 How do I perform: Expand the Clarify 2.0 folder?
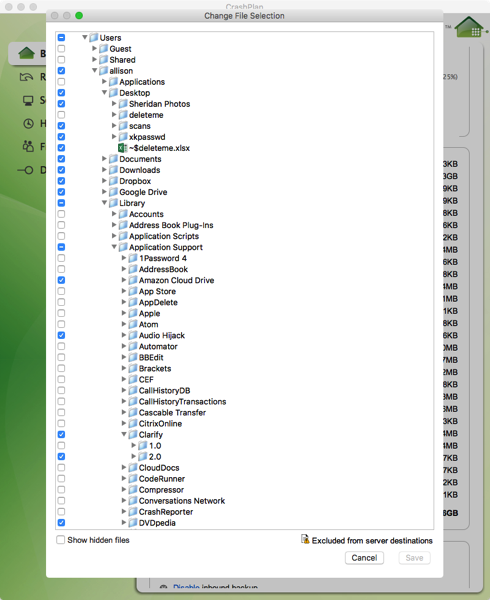(133, 456)
